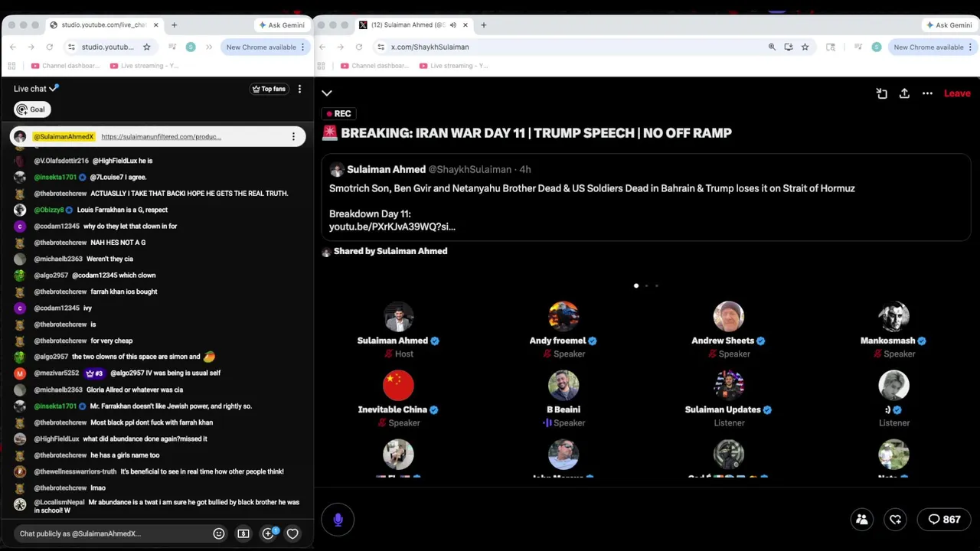Open media controls icon in YouTube Studio window
Image resolution: width=980 pixels, height=551 pixels.
coord(172,47)
